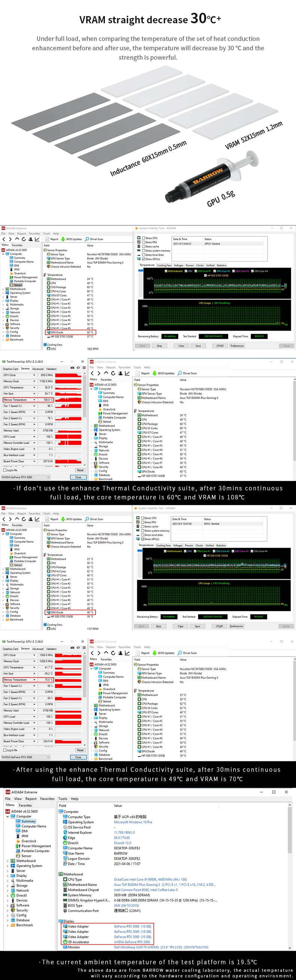The image size is (296, 980).
Task: Open Cooling Fans tab in test started 9:44:23
Action: (164, 265)
